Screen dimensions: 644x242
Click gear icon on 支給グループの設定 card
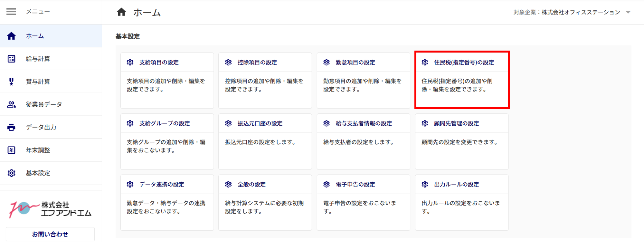[x=130, y=123]
